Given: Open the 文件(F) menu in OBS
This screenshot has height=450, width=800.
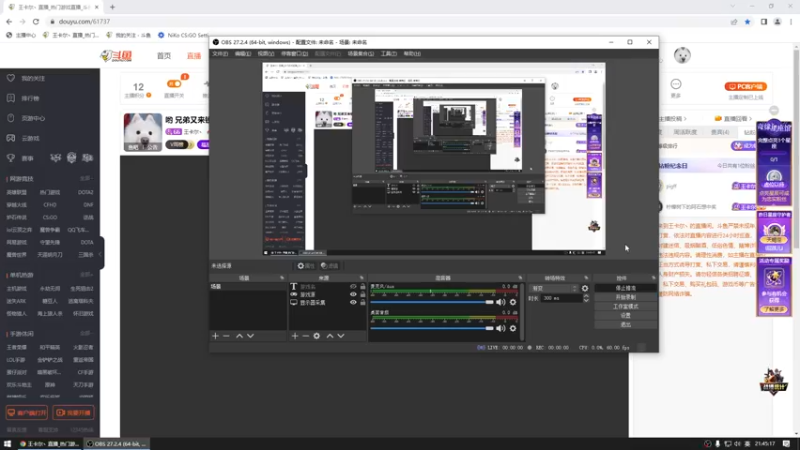Looking at the screenshot, I should 220,54.
